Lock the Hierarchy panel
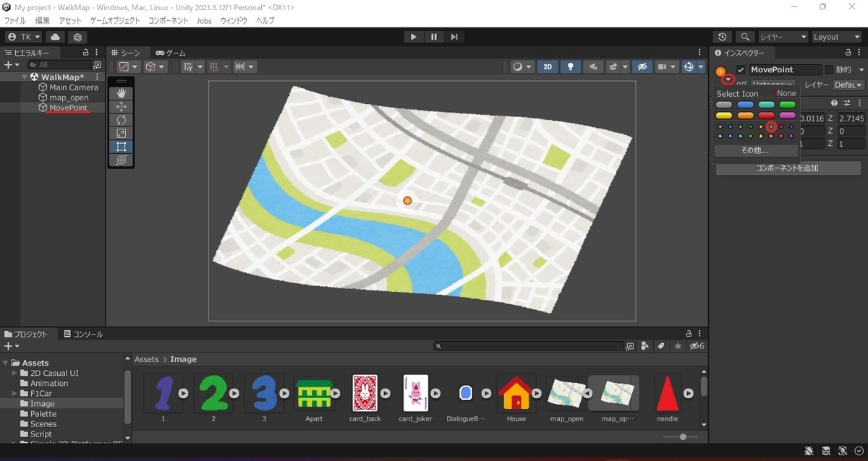 coord(86,53)
